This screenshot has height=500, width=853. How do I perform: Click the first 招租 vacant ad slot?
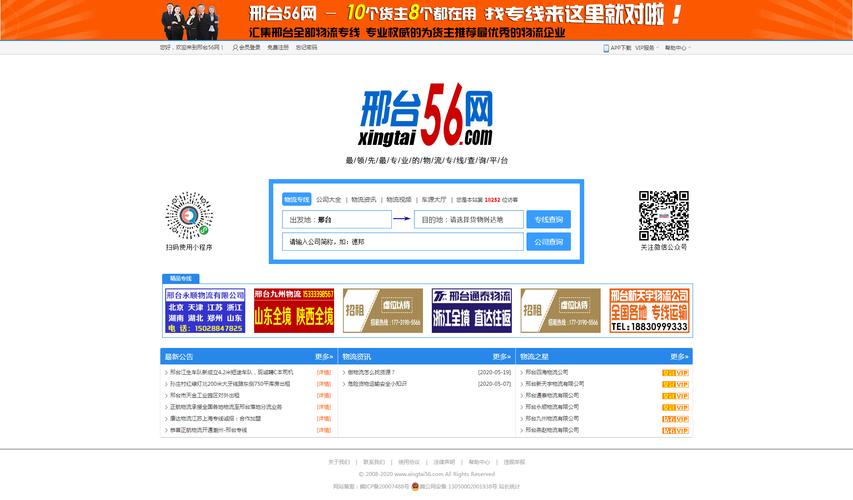pyautogui.click(x=382, y=311)
